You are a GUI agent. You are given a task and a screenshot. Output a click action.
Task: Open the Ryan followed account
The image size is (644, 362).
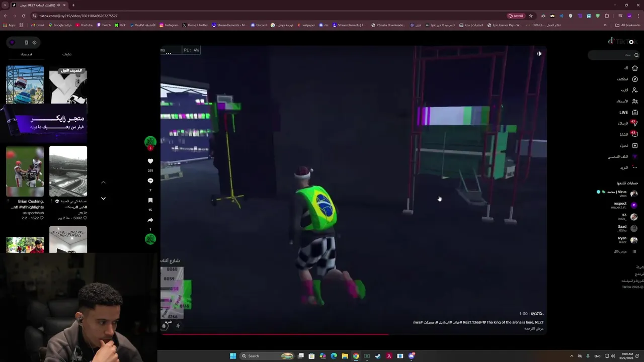(x=627, y=240)
